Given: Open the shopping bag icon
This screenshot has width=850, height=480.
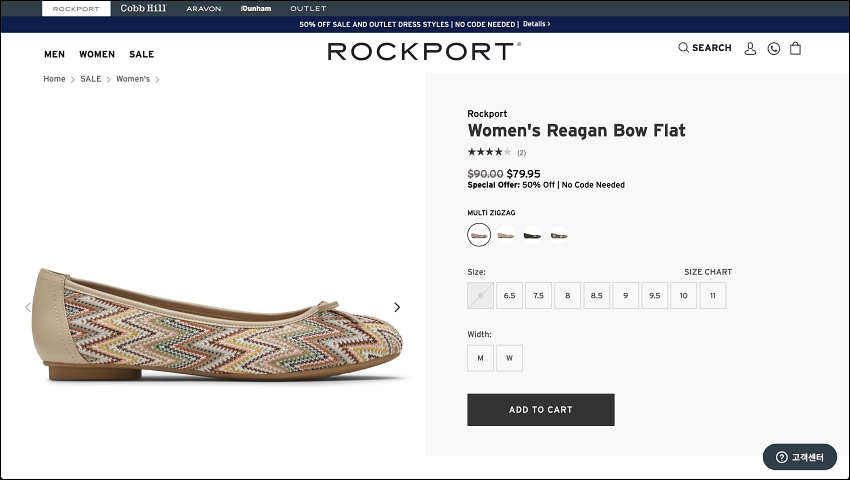Looking at the screenshot, I should click(x=795, y=48).
